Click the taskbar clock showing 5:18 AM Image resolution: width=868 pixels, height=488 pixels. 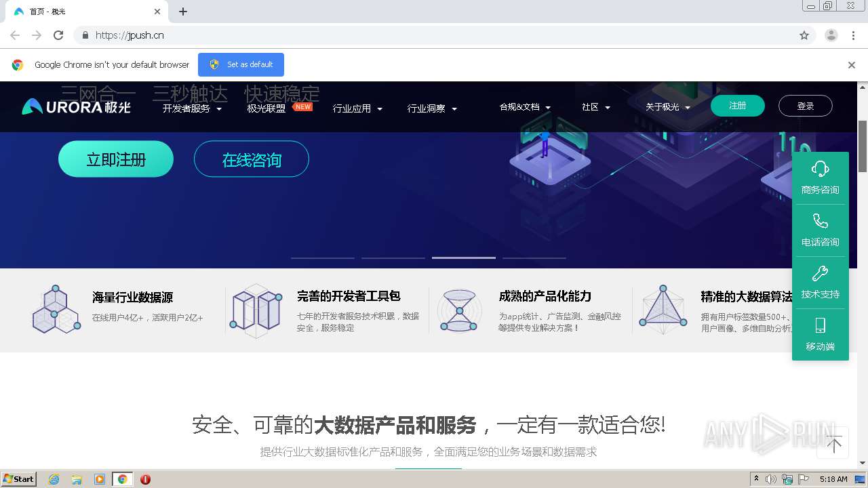pos(833,479)
